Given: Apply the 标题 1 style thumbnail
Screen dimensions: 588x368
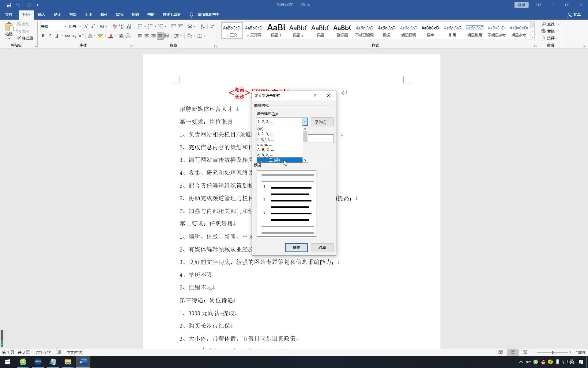Looking at the screenshot, I should [276, 30].
